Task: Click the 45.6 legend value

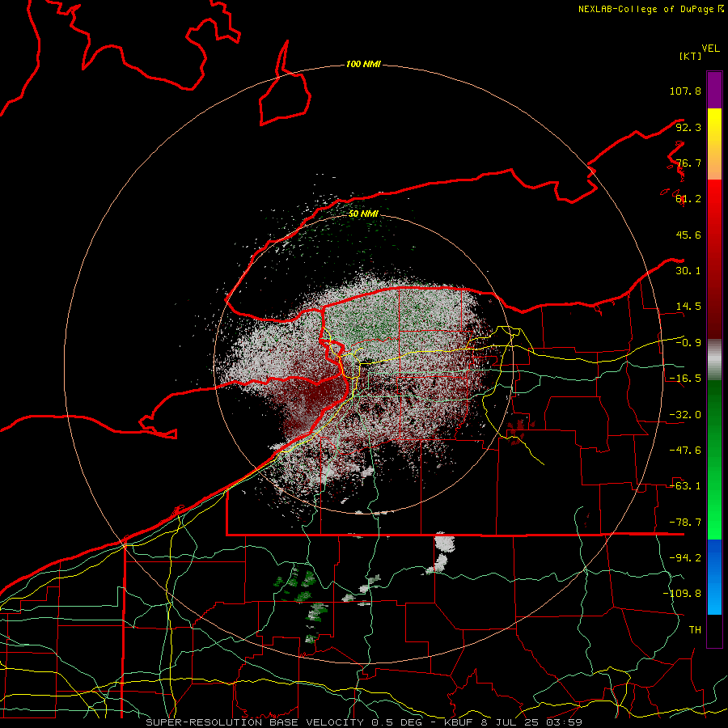Action: pyautogui.click(x=688, y=235)
